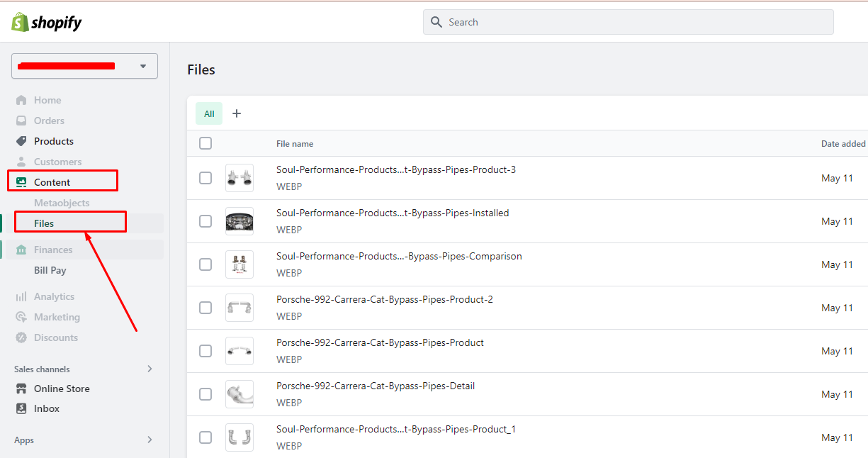Click the Finances bank icon
This screenshot has height=458, width=868.
click(21, 250)
